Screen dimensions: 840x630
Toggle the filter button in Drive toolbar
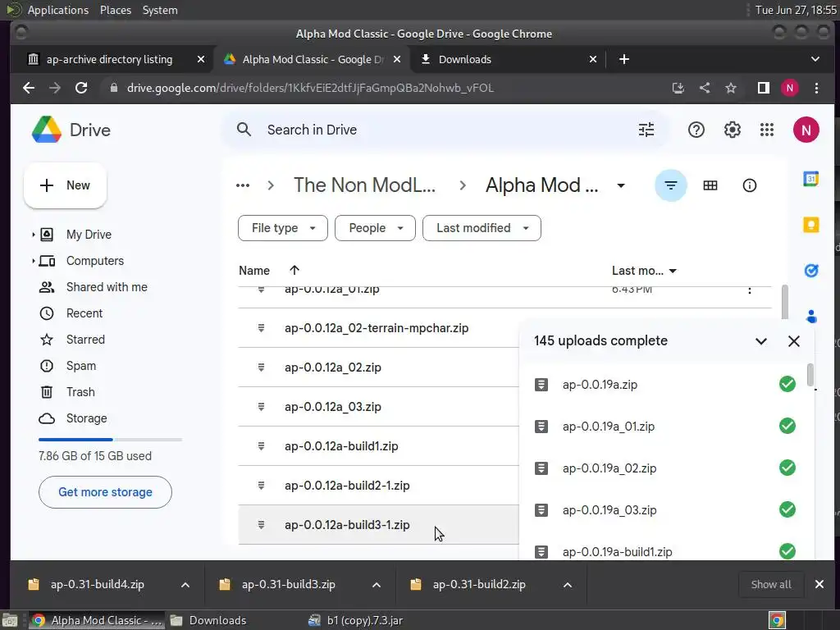[671, 185]
